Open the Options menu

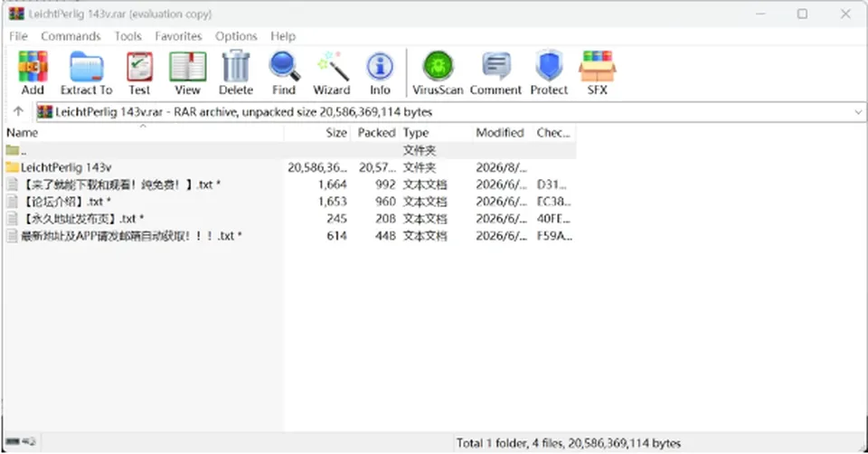pyautogui.click(x=236, y=36)
